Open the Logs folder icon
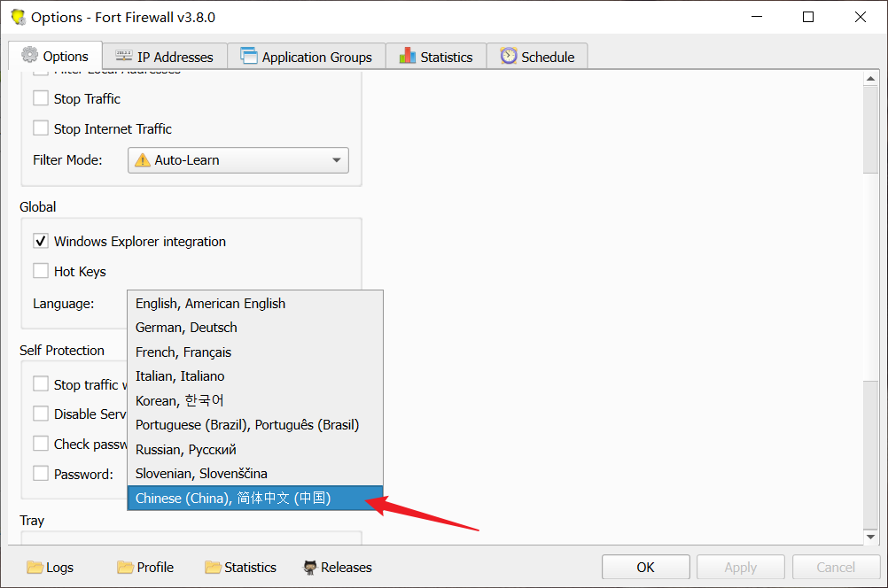 pyautogui.click(x=35, y=568)
